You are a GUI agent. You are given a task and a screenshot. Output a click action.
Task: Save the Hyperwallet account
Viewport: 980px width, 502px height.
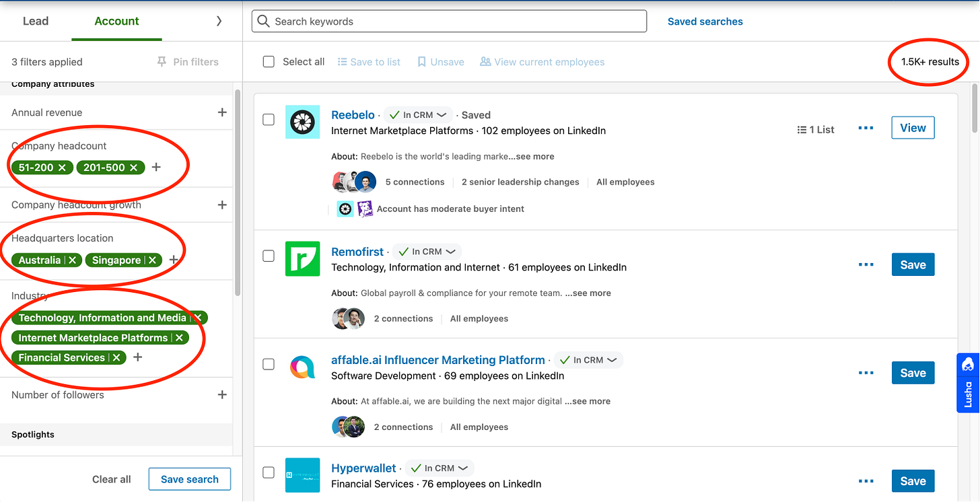(913, 482)
